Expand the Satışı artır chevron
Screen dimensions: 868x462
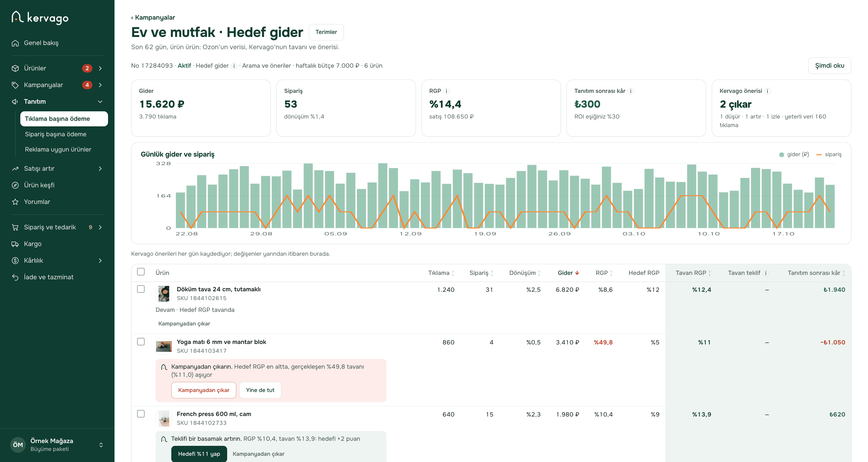[x=100, y=169]
